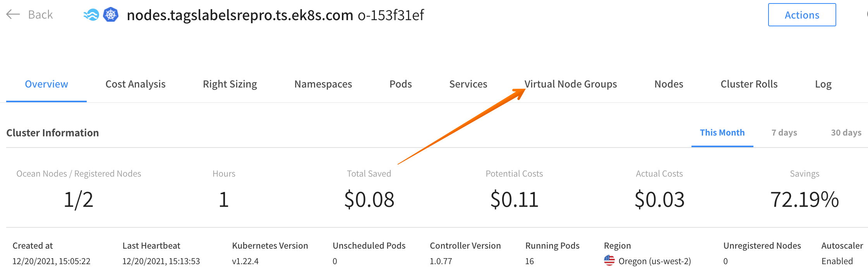This screenshot has width=868, height=275.
Task: Click the back arrow icon
Action: pos(13,15)
